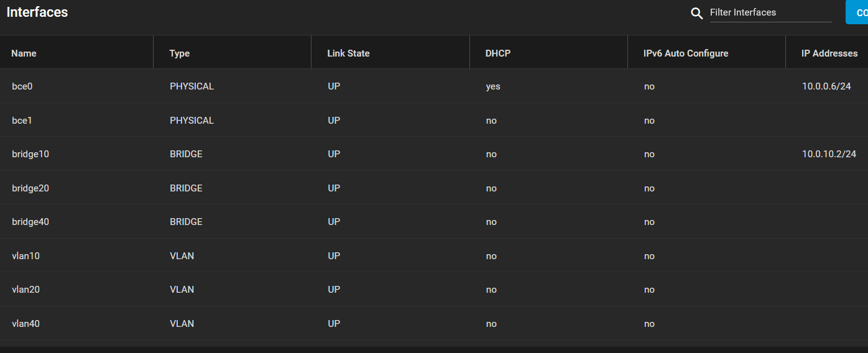Open the vlan10 interface row

(434, 255)
